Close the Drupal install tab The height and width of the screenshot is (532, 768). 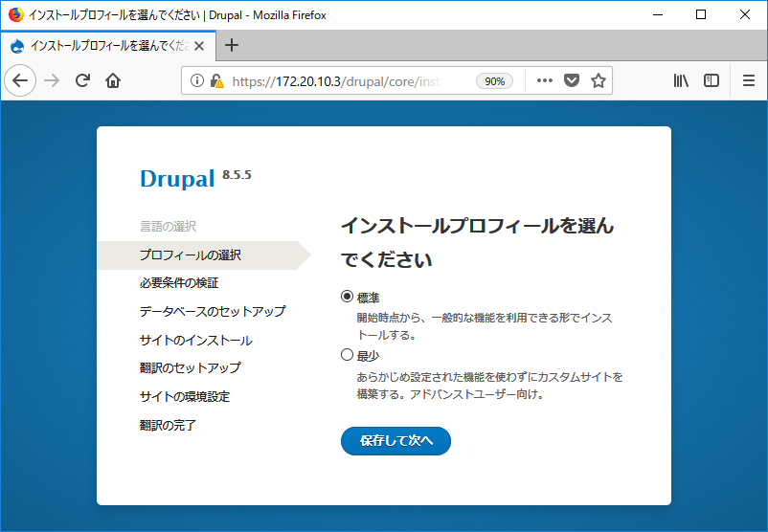pos(199,46)
